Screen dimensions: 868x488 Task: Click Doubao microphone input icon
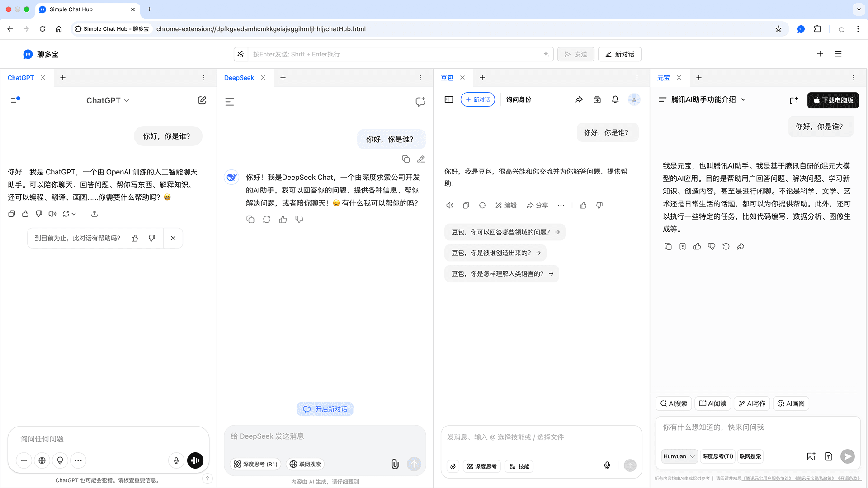pos(607,465)
